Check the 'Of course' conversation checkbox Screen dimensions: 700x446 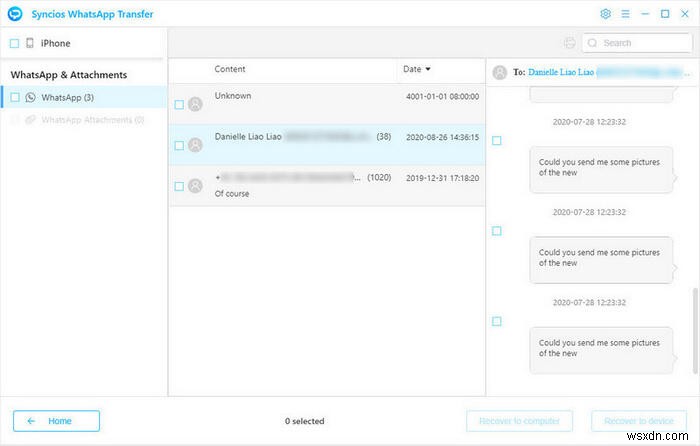click(x=179, y=186)
